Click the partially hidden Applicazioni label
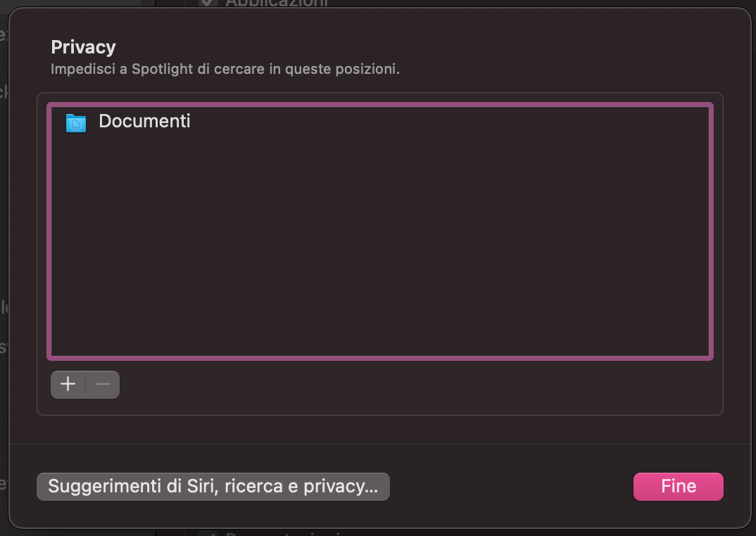The height and width of the screenshot is (536, 756). point(276,3)
